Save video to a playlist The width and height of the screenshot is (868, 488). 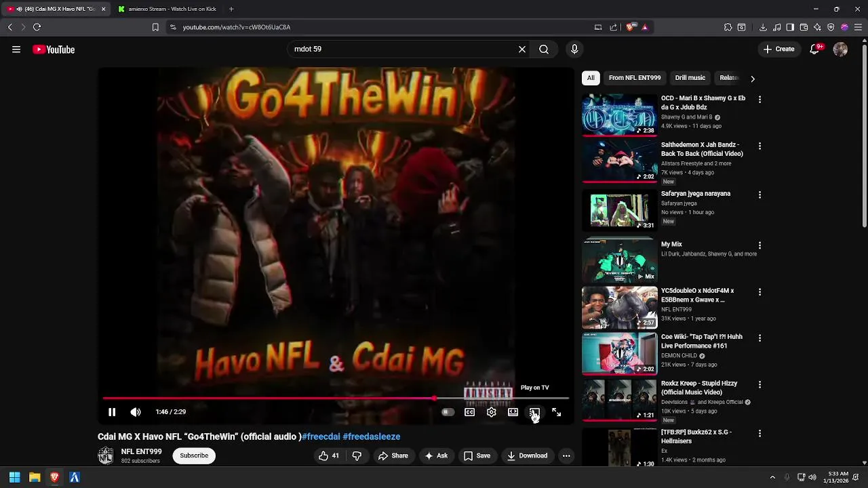[x=477, y=456]
